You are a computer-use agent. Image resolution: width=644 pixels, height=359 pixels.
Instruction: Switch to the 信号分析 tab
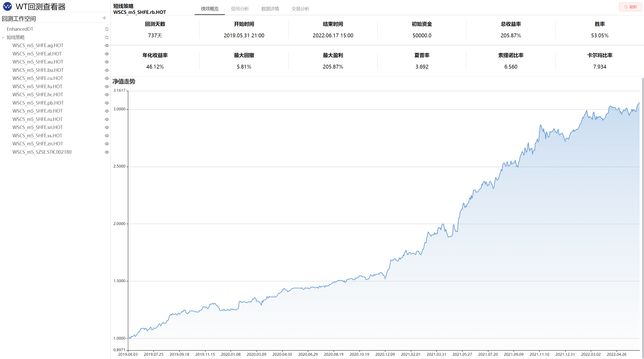[x=240, y=9]
